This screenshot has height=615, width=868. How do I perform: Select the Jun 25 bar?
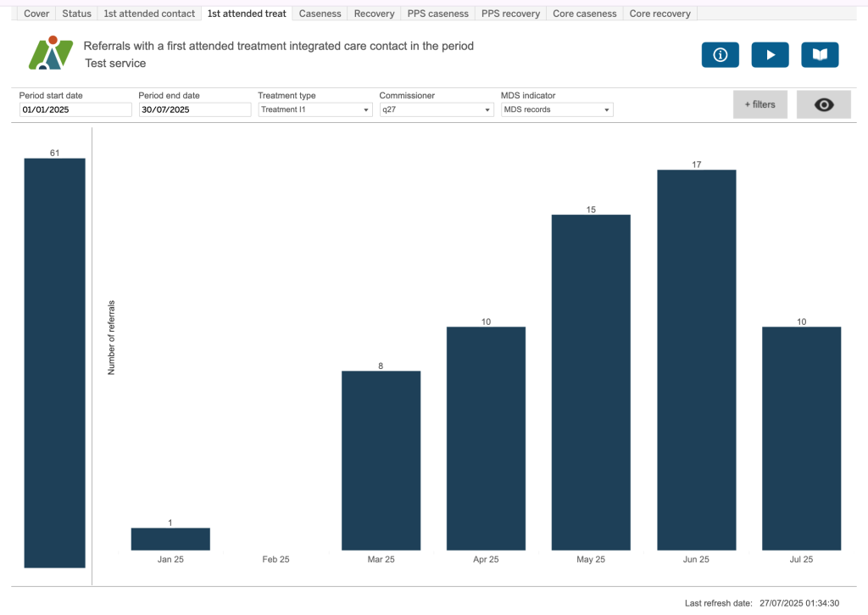click(696, 360)
